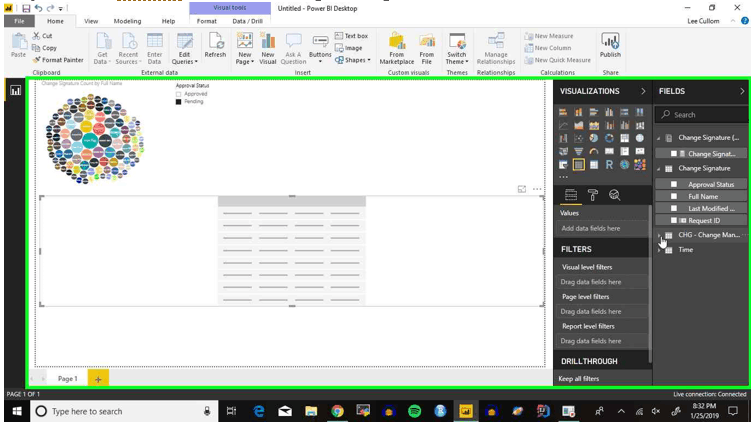Check the Approval Status field
Viewport: 753px width, 422px height.
click(x=674, y=184)
